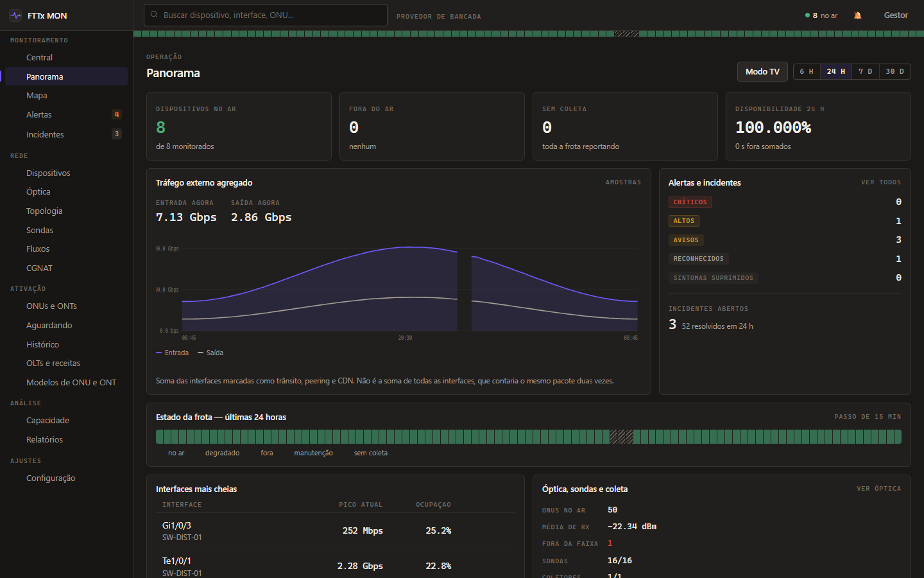Navigate to CGNAT

pos(66,268)
